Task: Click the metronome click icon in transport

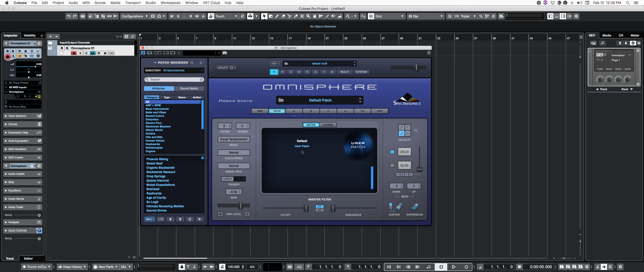Action: [598, 267]
